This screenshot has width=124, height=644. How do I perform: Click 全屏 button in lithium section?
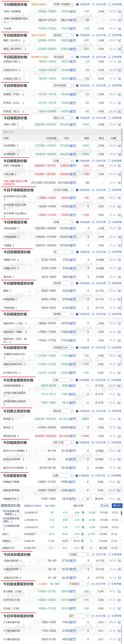point(104,506)
